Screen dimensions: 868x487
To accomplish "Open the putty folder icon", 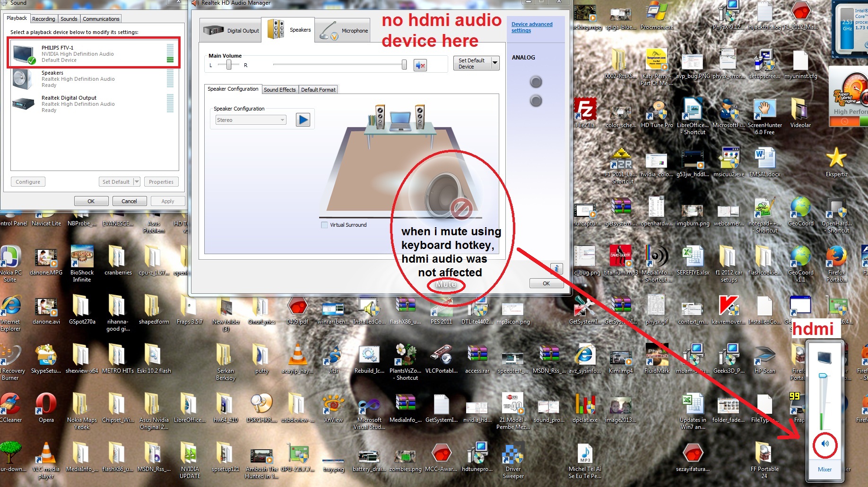I will 261,359.
